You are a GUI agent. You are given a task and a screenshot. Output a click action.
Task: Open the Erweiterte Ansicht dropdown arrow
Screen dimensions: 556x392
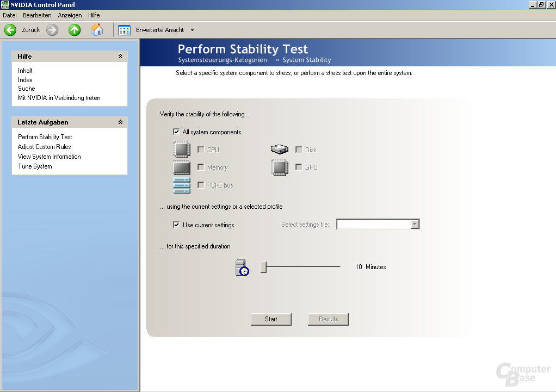[x=192, y=30]
